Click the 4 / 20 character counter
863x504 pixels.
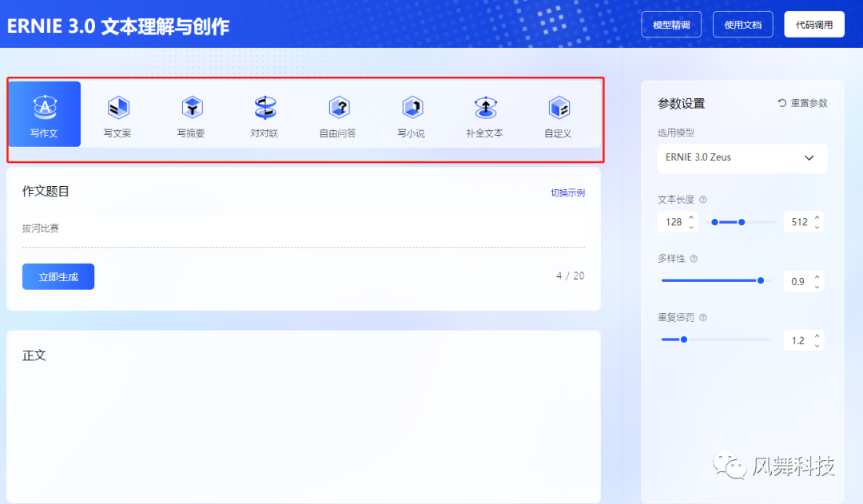(x=571, y=276)
